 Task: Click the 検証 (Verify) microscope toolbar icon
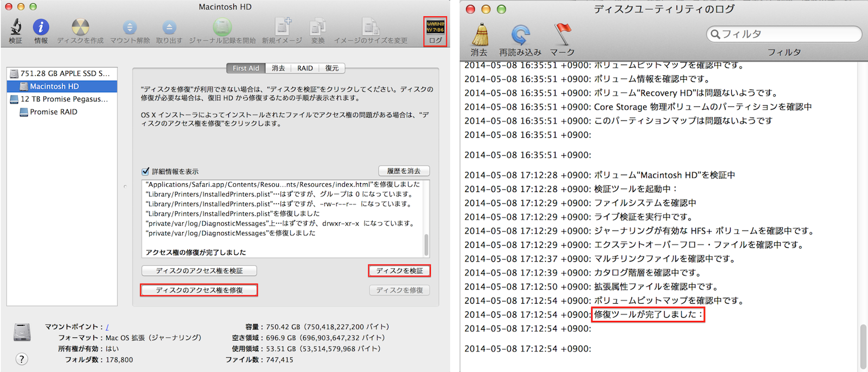click(16, 27)
